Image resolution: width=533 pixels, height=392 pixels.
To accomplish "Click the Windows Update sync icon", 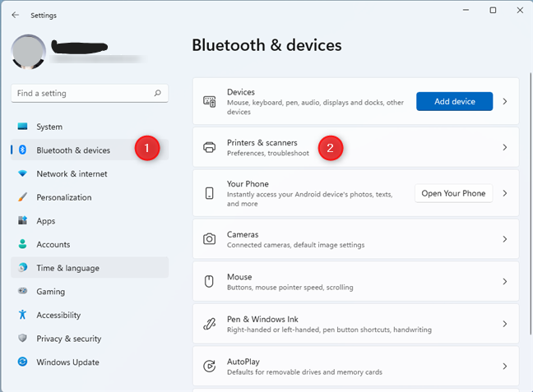I will 22,362.
